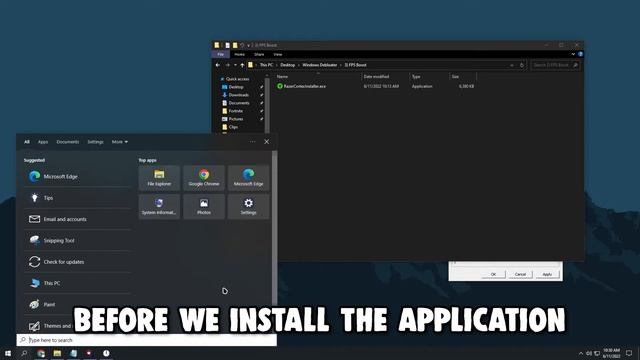Screen dimensions: 640x360
Task: Select Documents in Quick access
Action: [236, 103]
